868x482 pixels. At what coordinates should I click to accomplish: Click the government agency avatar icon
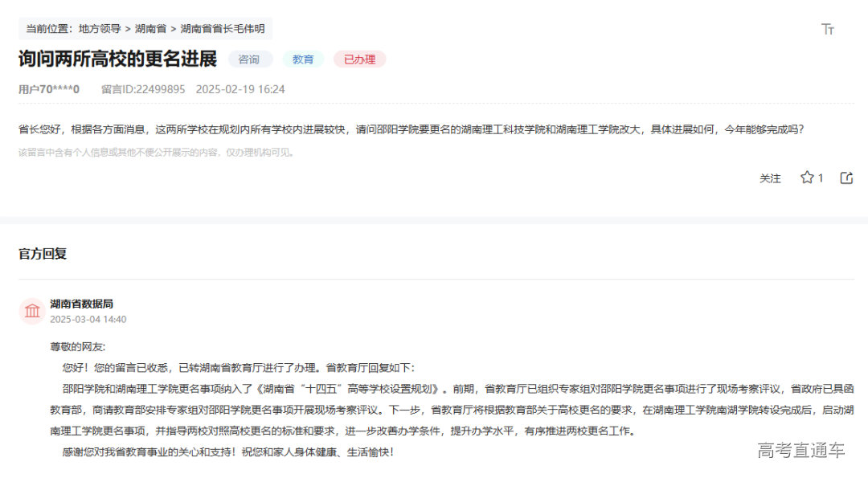click(x=31, y=310)
